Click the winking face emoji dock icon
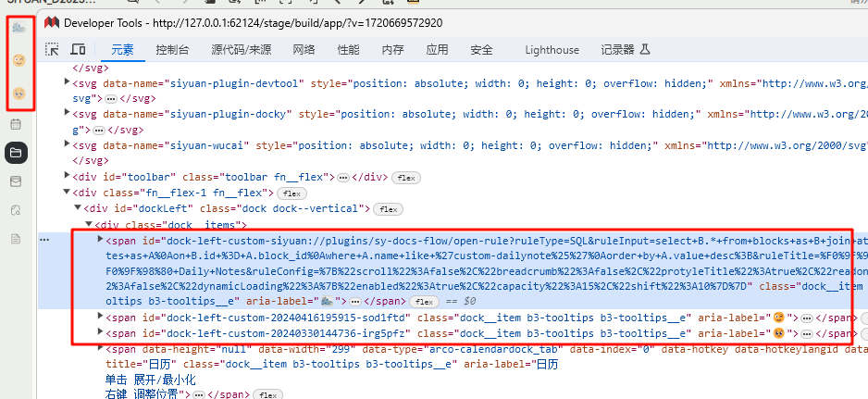868x399 pixels. click(x=19, y=60)
